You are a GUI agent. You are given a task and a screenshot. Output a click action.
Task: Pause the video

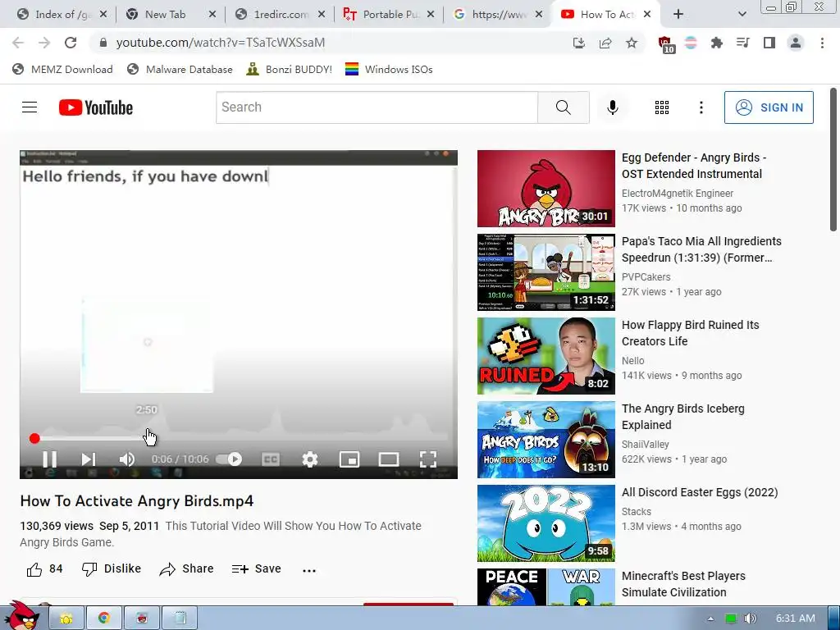pos(49,459)
